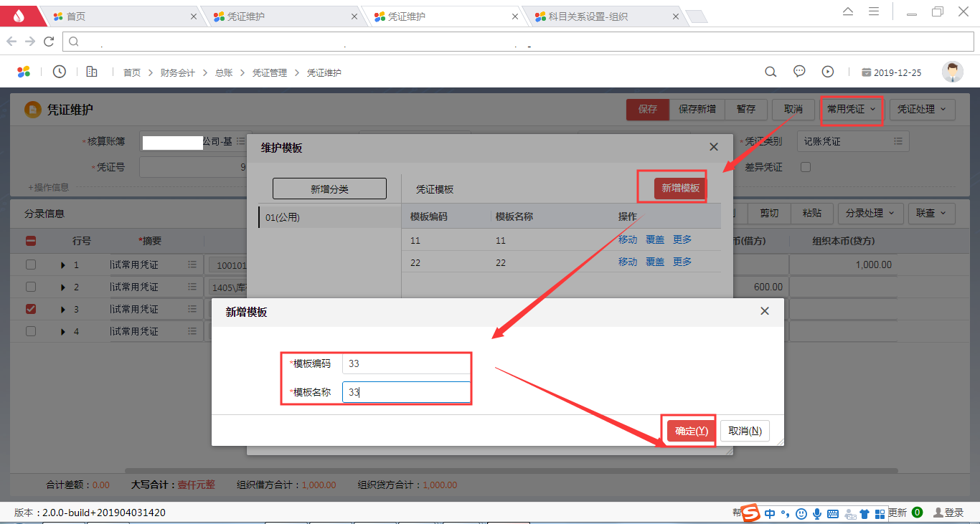
Task: Uncheck the row 3 entry checkbox
Action: pos(31,309)
